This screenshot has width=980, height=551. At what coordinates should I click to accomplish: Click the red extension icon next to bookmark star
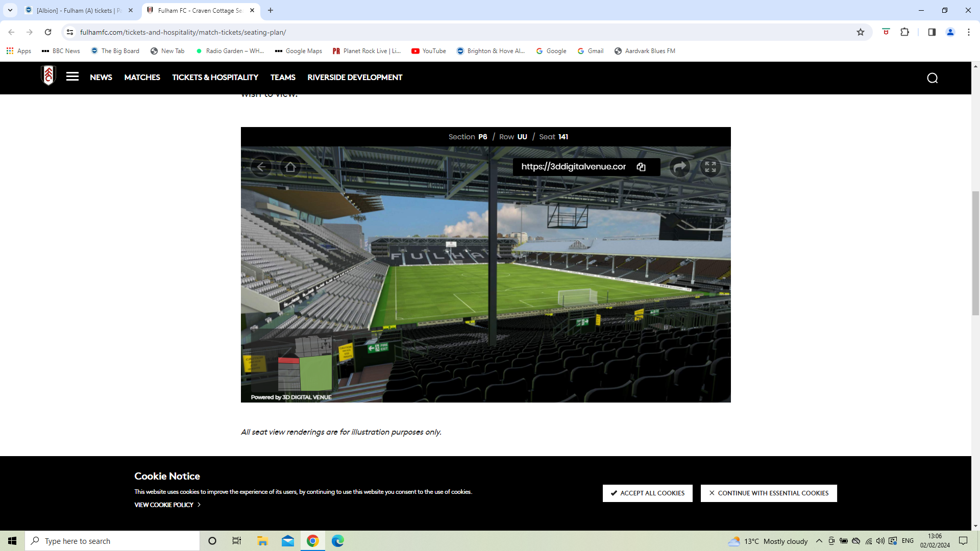(x=886, y=32)
